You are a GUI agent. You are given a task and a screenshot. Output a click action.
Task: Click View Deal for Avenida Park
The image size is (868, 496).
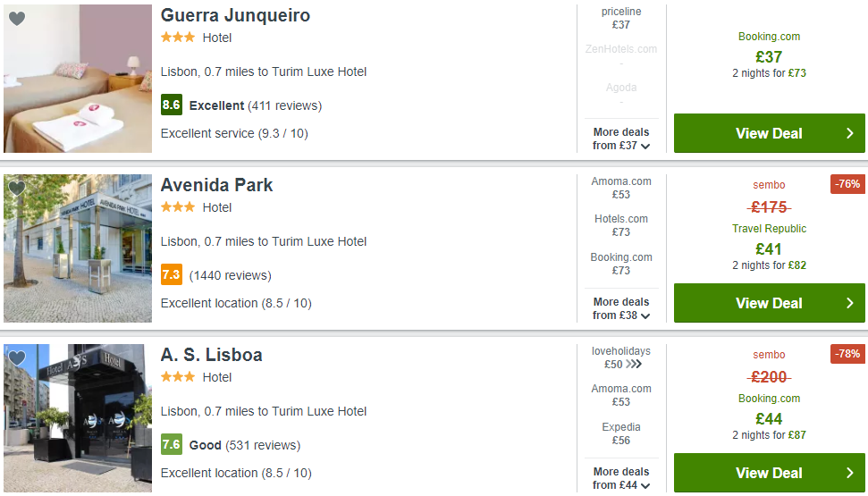point(769,303)
